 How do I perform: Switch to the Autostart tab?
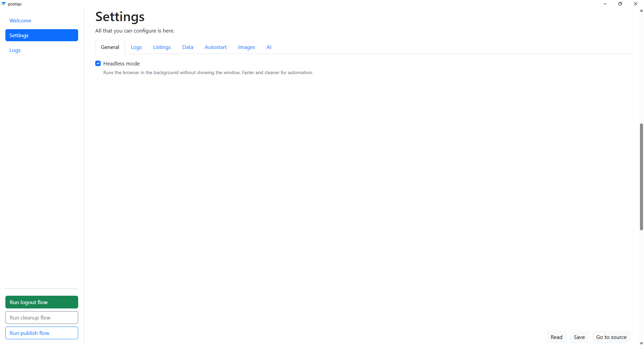point(215,47)
